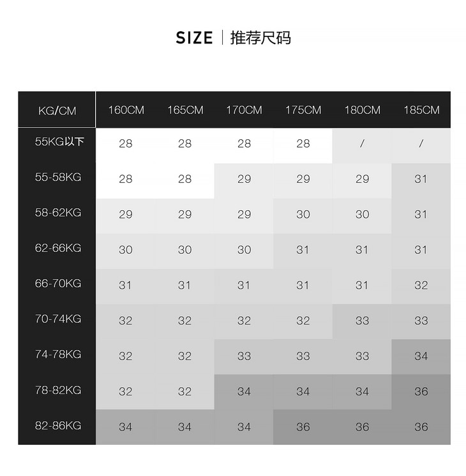Viewport: 466px width, 476px height.
Task: Click the 170CM column header
Action: click(244, 110)
